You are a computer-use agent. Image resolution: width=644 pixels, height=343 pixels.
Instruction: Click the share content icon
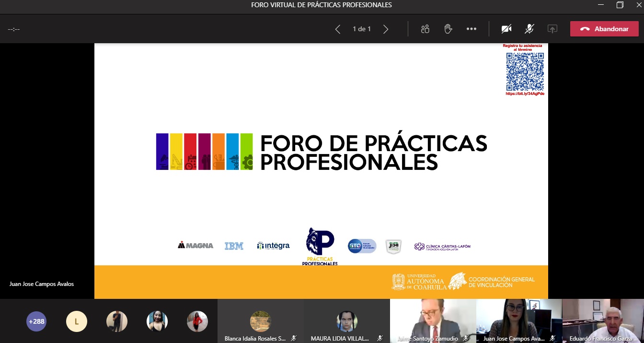[552, 29]
